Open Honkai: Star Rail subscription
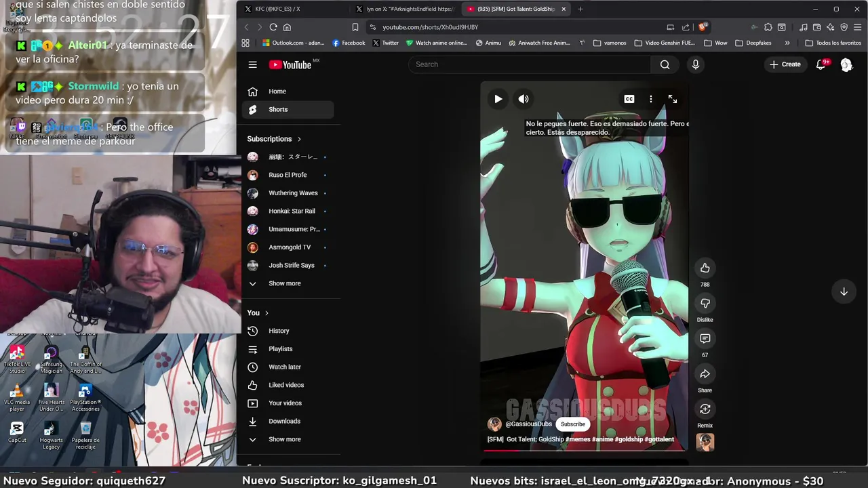Image resolution: width=868 pixels, height=488 pixels. [288, 211]
